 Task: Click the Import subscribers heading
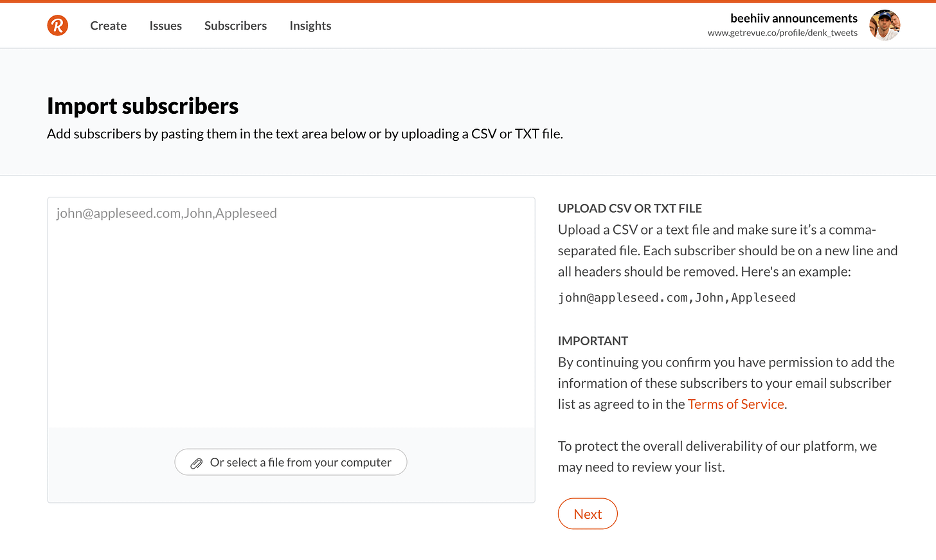[x=143, y=106]
